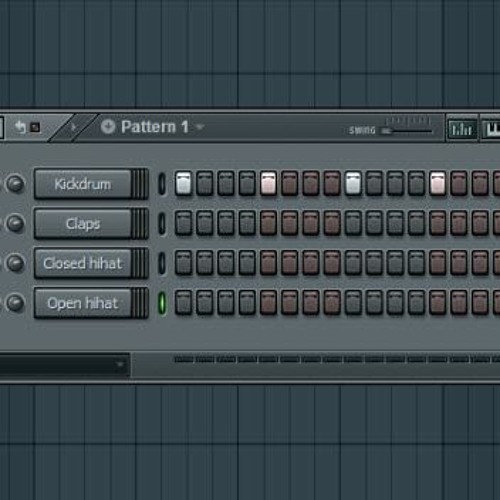Disable the first lit Kickdrum step
Viewport: 500px width, 500px height.
pyautogui.click(x=183, y=183)
